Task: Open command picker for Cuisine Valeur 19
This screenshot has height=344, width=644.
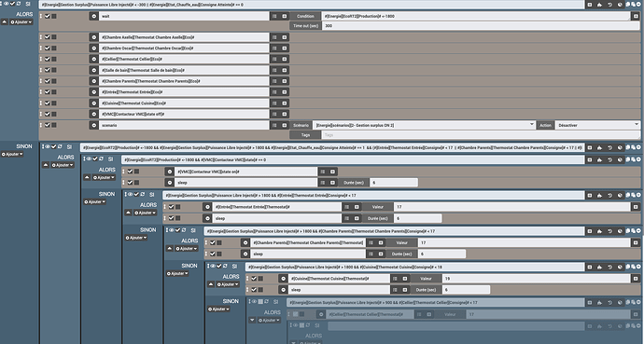Action: click(636, 279)
